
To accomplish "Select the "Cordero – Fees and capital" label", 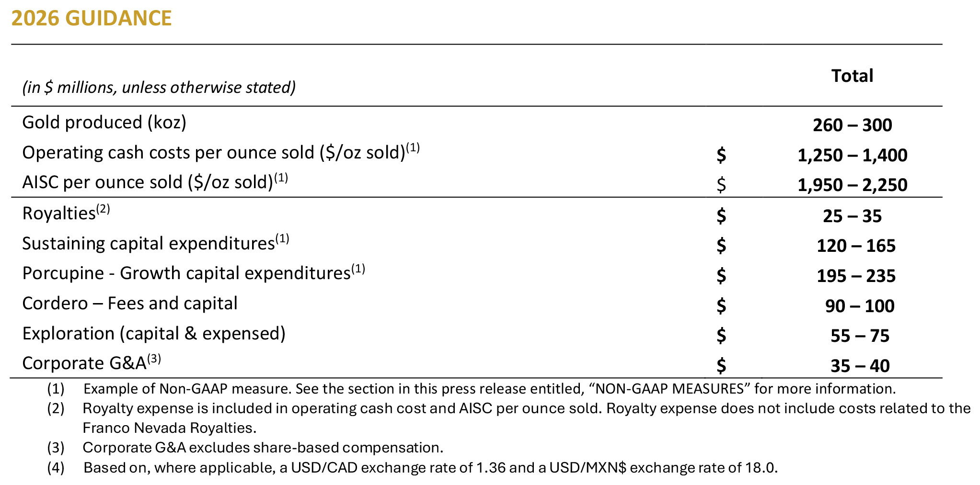I will point(130,304).
